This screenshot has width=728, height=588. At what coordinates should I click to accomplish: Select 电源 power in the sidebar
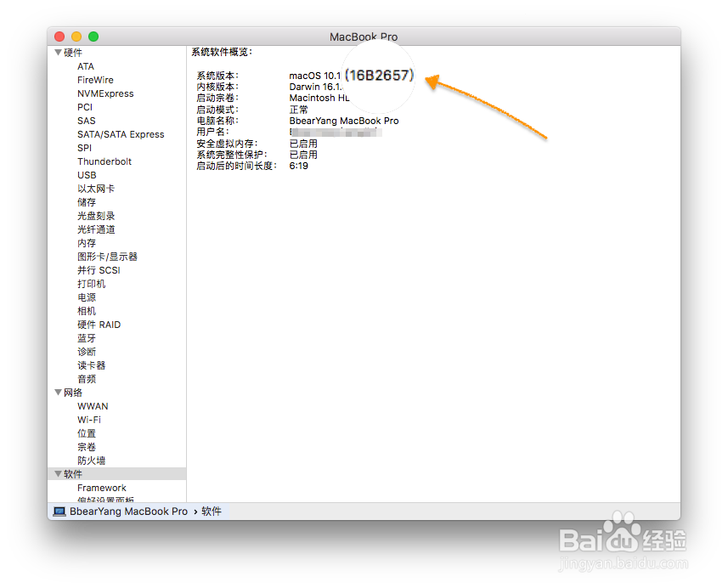point(87,297)
